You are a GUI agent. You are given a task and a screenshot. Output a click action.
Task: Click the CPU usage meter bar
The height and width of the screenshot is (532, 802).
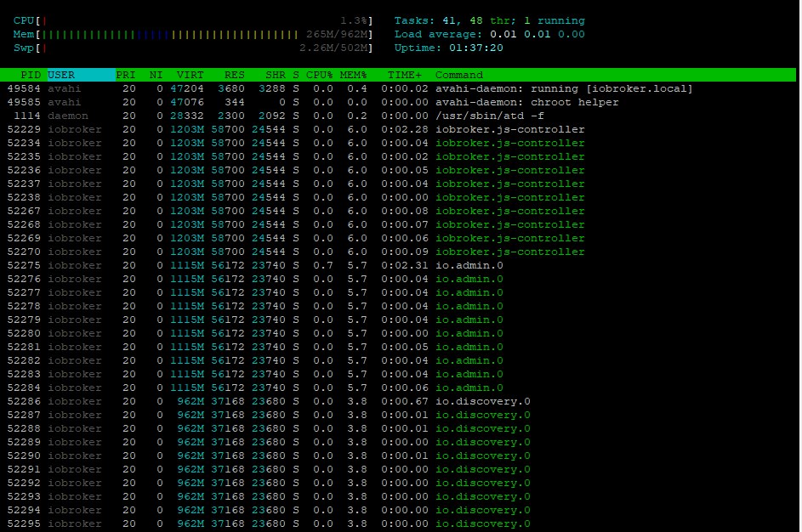(192, 20)
